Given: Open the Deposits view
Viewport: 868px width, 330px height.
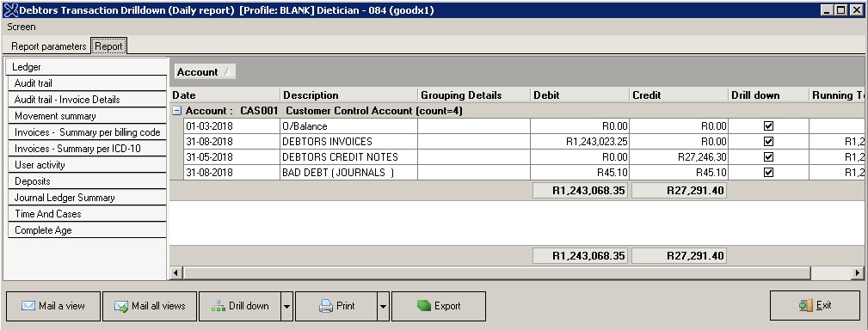Looking at the screenshot, I should 87,181.
